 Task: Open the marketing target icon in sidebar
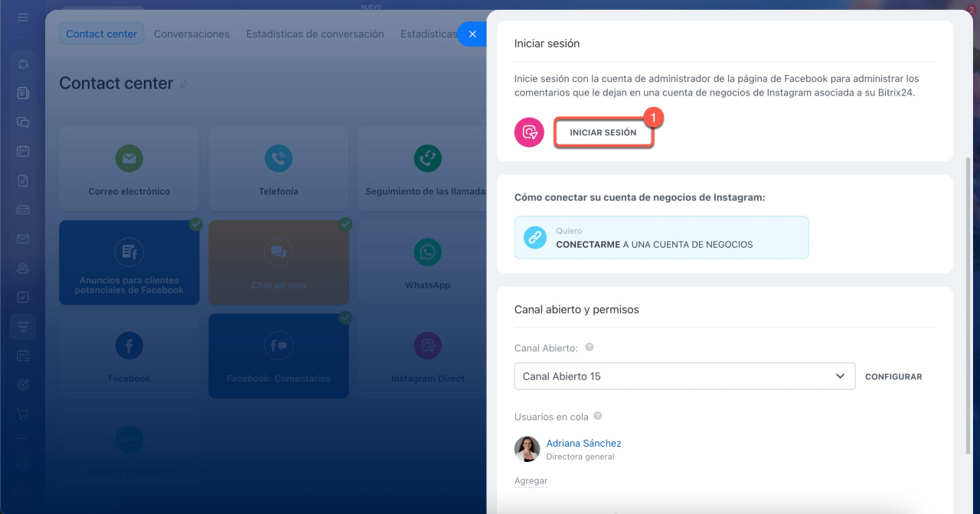(x=23, y=385)
